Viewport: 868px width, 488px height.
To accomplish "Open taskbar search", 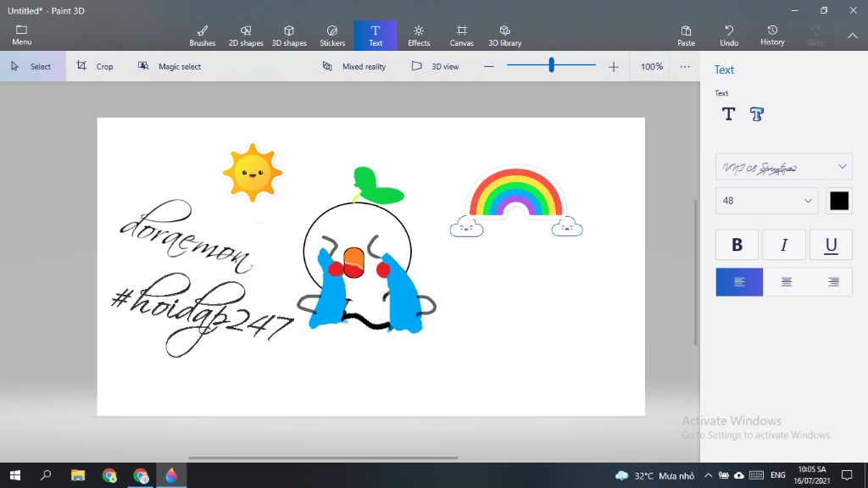I will click(x=47, y=475).
